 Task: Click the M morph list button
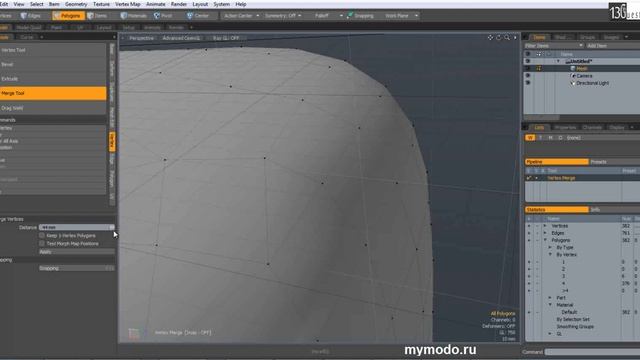(x=550, y=138)
